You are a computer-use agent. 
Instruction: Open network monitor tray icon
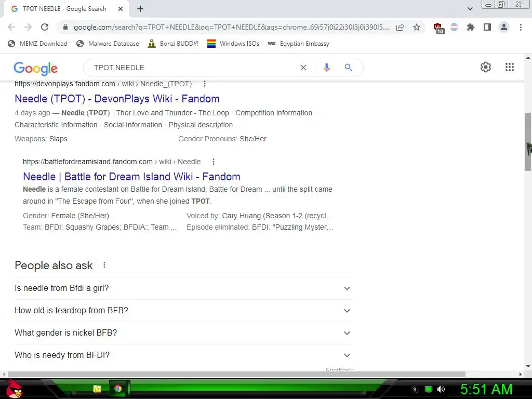pos(429,389)
